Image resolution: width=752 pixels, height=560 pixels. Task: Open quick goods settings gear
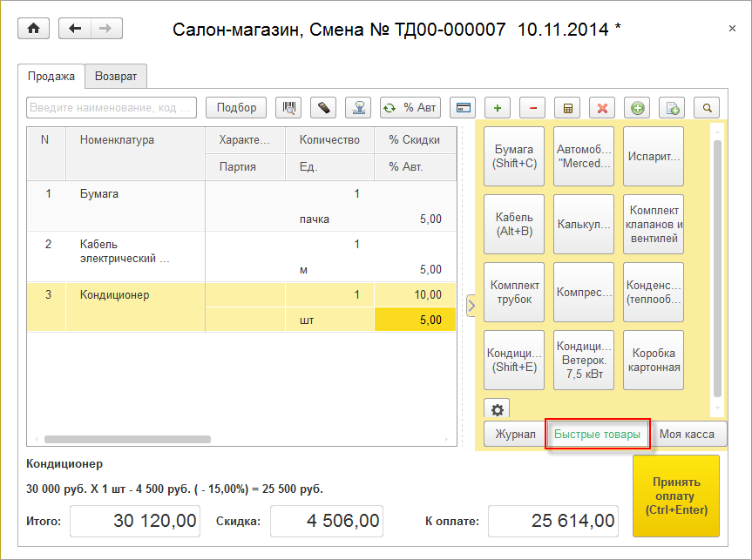(498, 410)
